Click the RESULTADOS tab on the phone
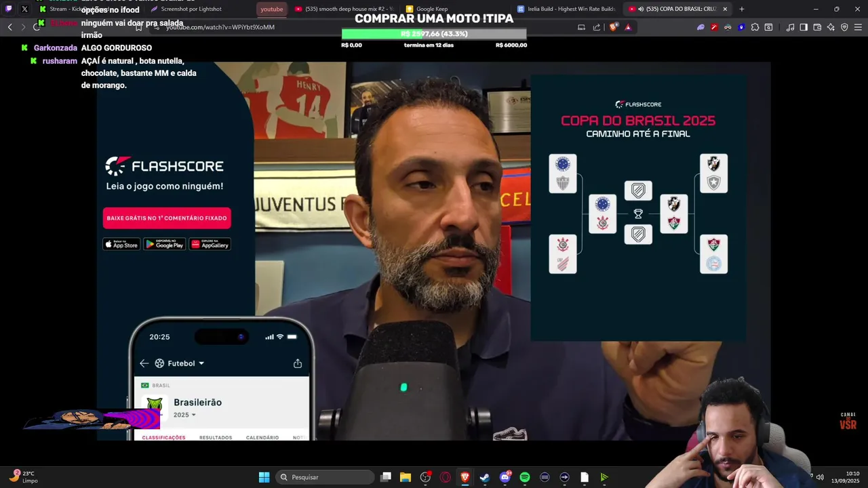Screen dimensions: 868x488 click(216, 437)
